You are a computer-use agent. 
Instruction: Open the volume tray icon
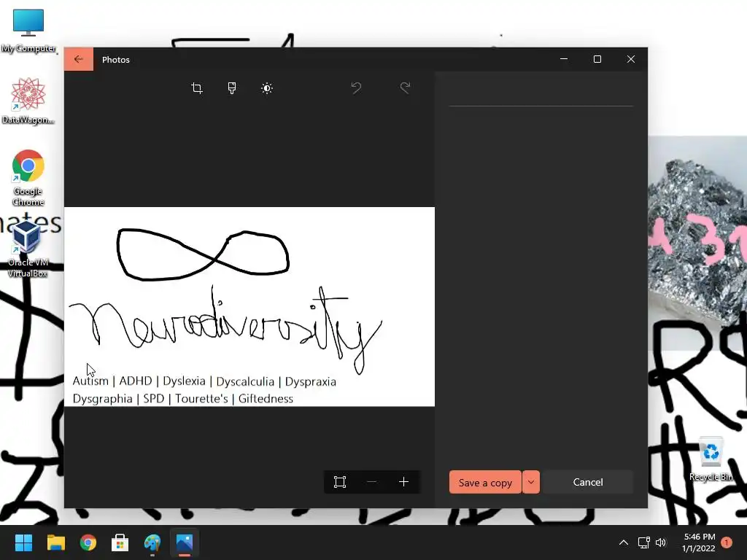pyautogui.click(x=661, y=542)
